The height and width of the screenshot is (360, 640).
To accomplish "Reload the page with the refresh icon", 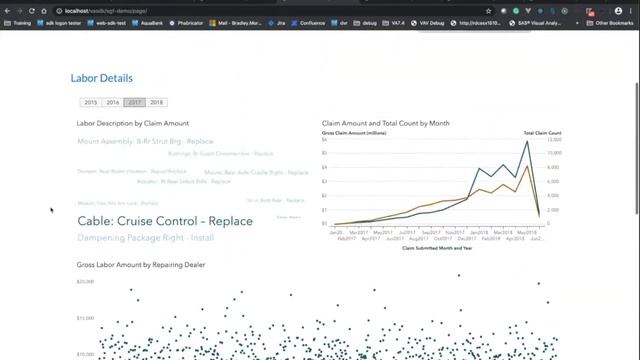I will 31,11.
